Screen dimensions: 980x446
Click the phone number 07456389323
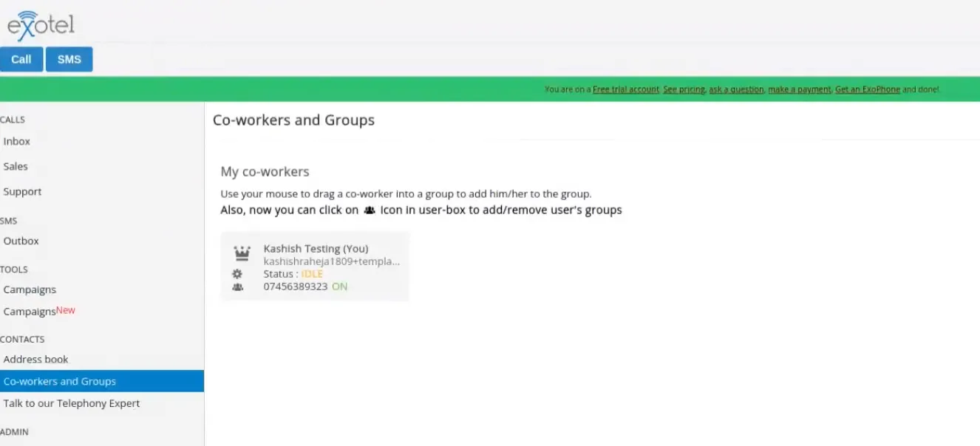click(x=296, y=287)
